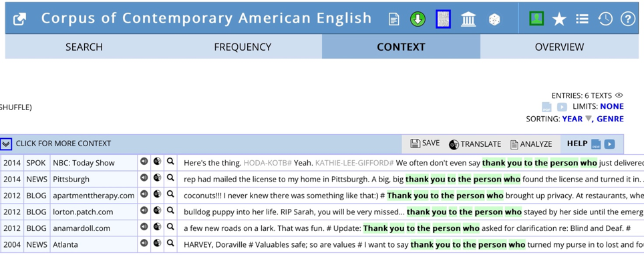
Task: Open the history clock icon
Action: pyautogui.click(x=605, y=19)
